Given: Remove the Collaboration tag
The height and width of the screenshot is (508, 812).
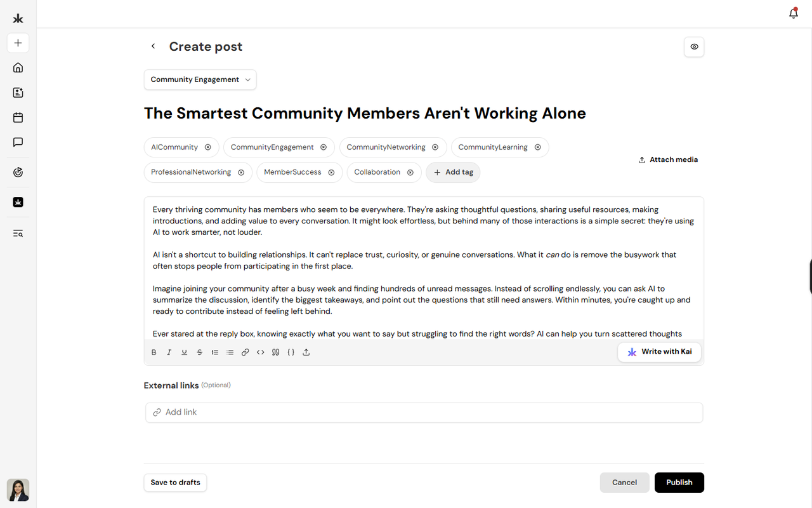Looking at the screenshot, I should point(410,172).
